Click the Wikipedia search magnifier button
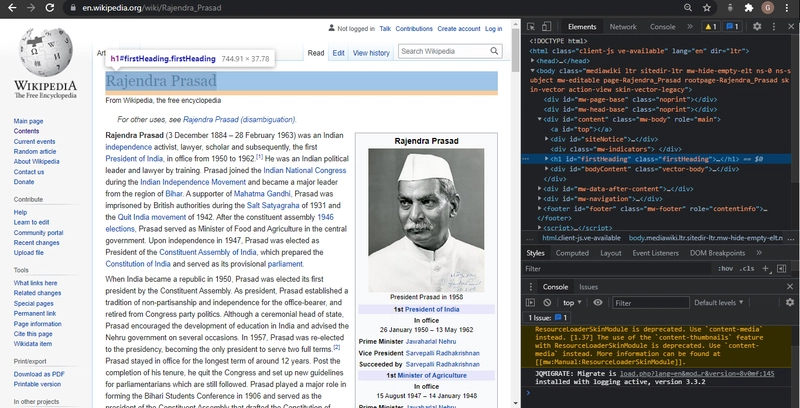 494,51
